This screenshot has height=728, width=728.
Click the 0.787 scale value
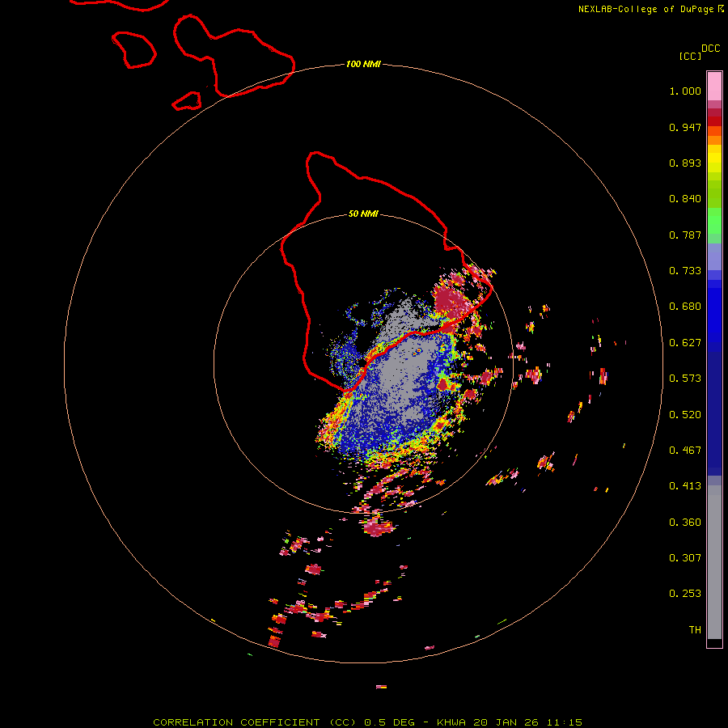pos(685,235)
